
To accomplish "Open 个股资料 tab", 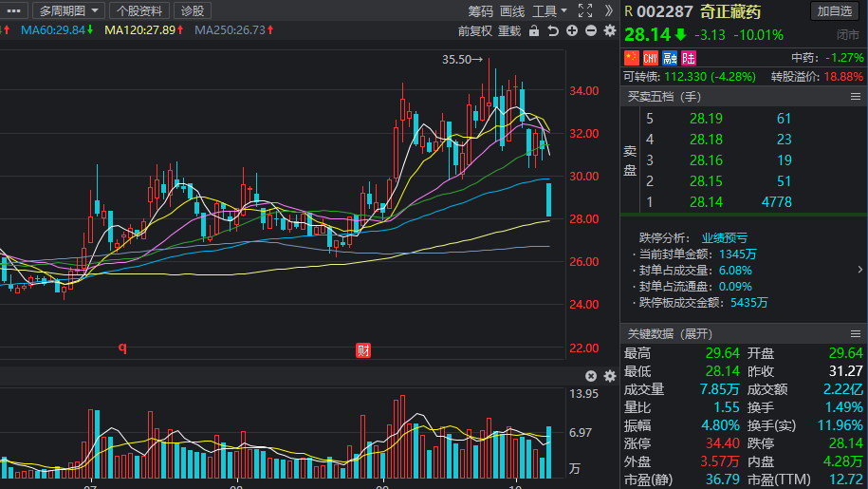I will coord(139,10).
